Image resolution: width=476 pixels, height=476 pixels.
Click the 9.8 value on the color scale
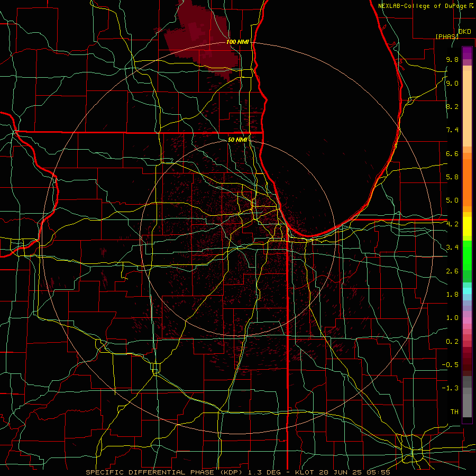pos(452,59)
